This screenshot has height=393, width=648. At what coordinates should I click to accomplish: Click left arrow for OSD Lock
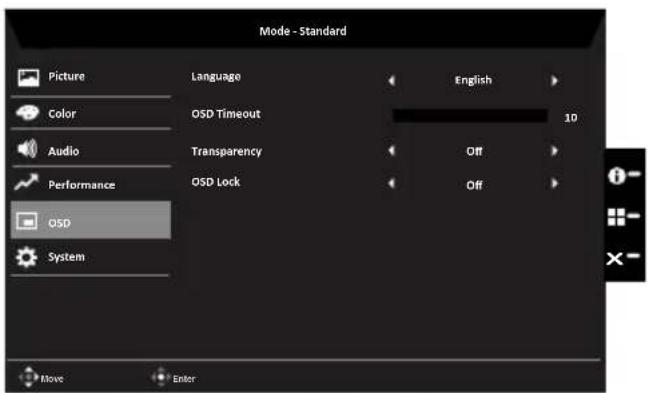point(391,183)
